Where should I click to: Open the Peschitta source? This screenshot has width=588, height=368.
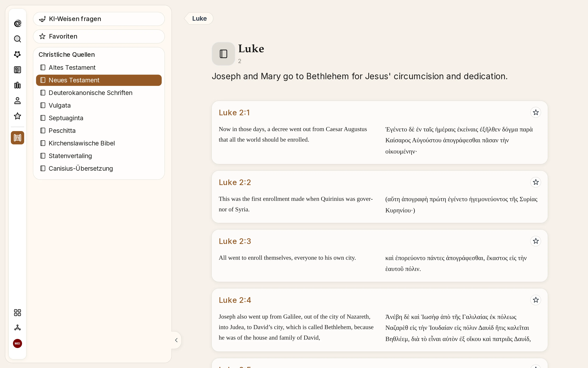(99, 131)
